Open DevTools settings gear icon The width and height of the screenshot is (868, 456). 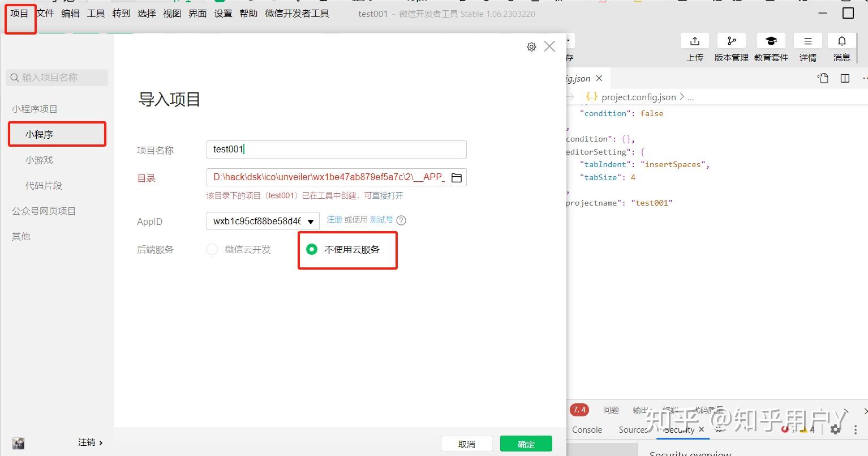pos(835,429)
